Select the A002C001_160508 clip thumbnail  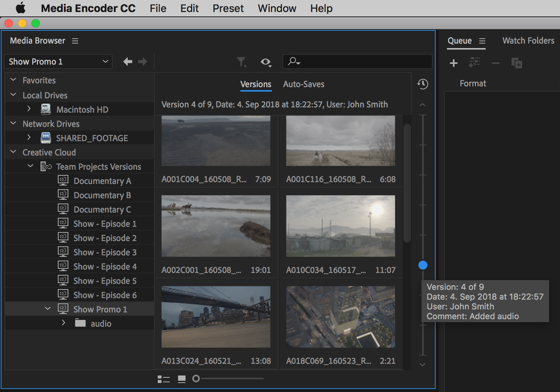(216, 226)
